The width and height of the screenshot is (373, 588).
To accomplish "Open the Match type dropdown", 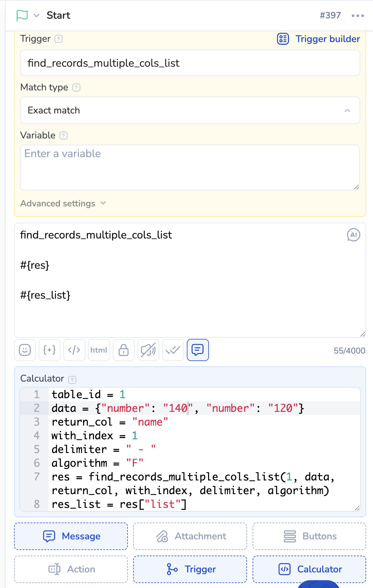I will coord(190,110).
